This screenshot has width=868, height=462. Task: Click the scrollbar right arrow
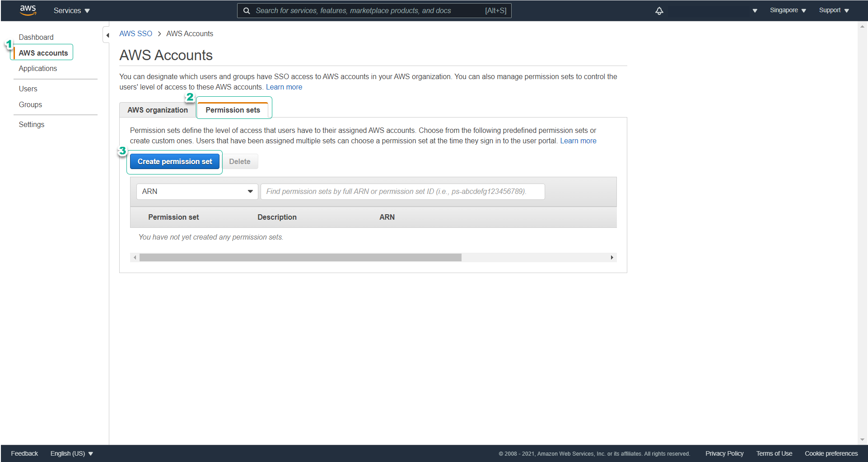tap(612, 257)
